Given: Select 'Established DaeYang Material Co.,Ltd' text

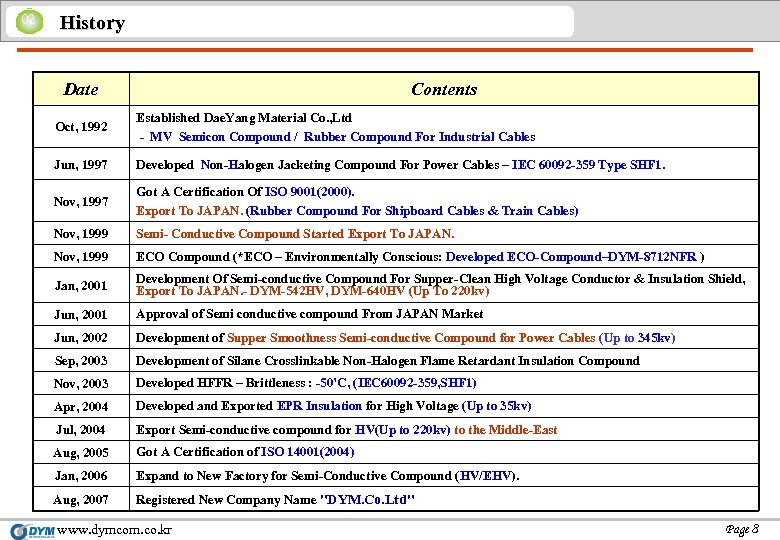Looking at the screenshot, I should [244, 118].
